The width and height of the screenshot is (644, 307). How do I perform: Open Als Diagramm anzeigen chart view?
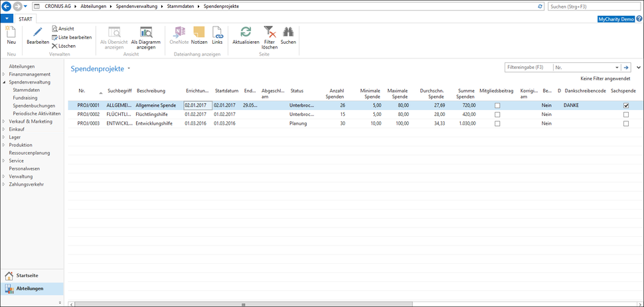147,32
